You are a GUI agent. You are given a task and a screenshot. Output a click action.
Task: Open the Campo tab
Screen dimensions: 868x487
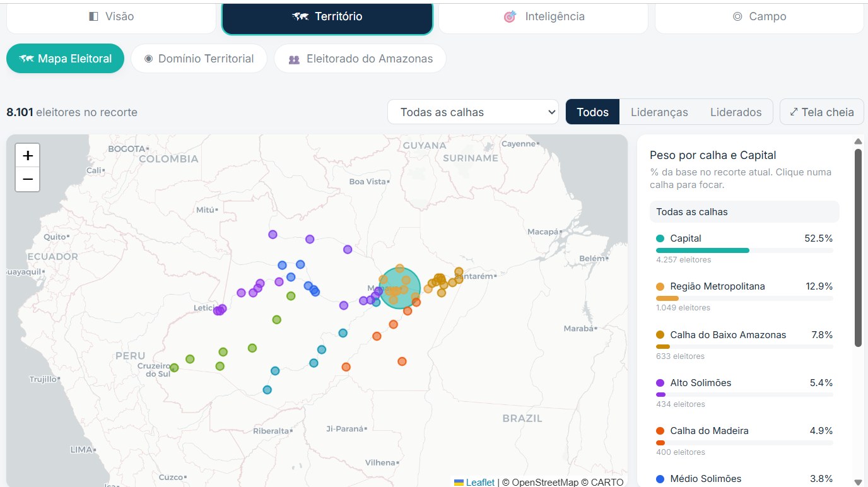(x=759, y=17)
